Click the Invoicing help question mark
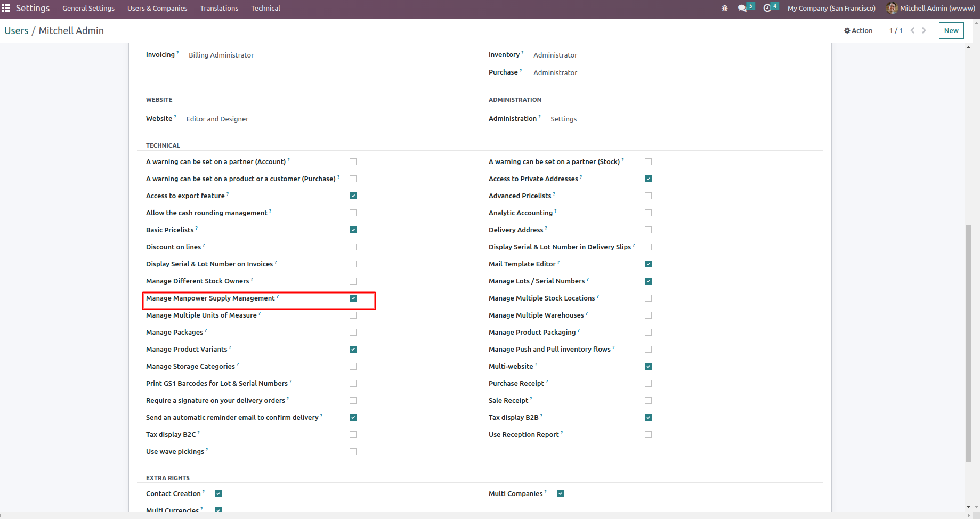 (177, 53)
